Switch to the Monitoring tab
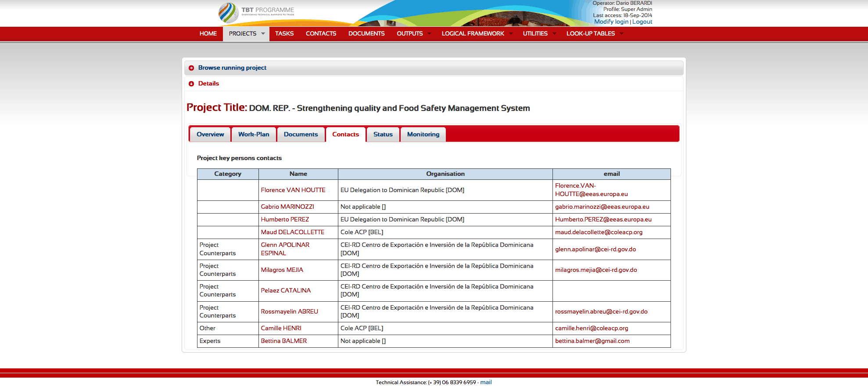The height and width of the screenshot is (389, 868). tap(423, 135)
